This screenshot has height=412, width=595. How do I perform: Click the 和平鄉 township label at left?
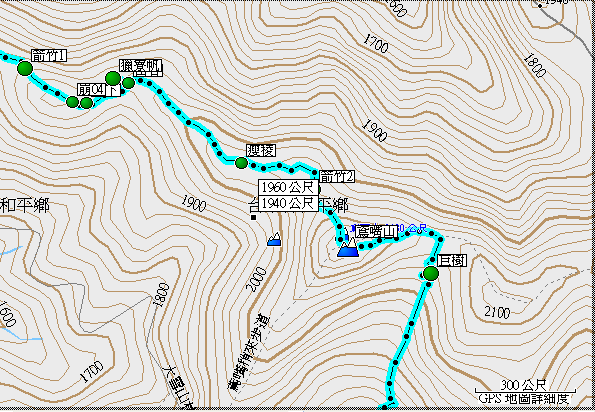click(x=25, y=206)
